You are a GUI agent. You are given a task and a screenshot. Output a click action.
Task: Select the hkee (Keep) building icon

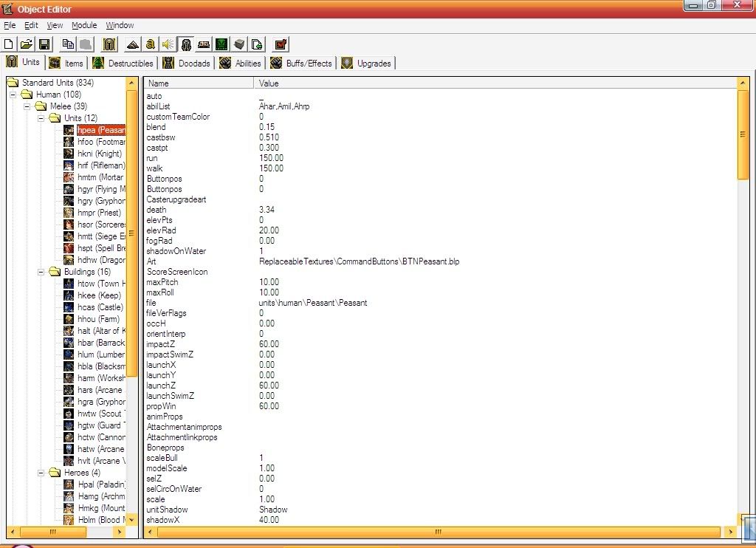(x=69, y=295)
